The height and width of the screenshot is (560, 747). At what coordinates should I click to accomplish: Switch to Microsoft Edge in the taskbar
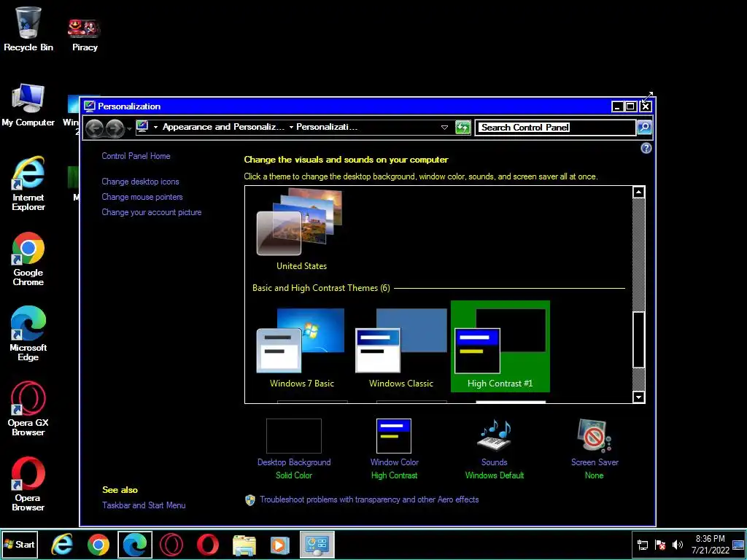135,544
